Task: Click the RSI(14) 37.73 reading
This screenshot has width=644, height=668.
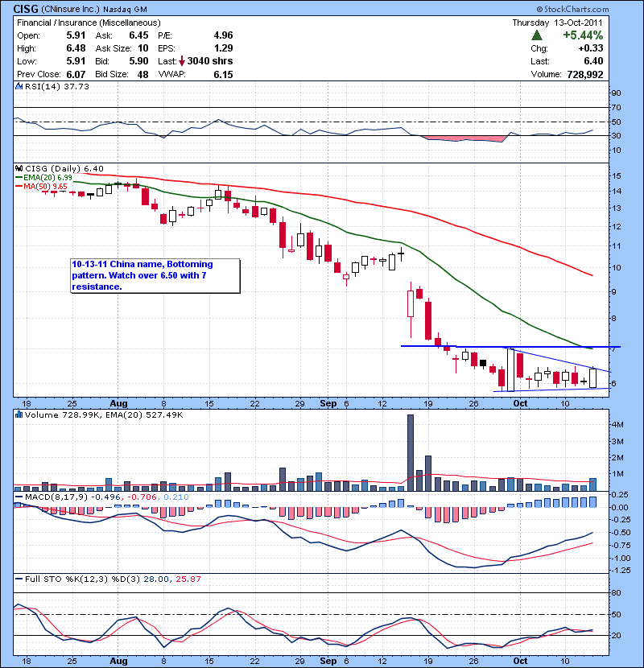Action: 56,86
